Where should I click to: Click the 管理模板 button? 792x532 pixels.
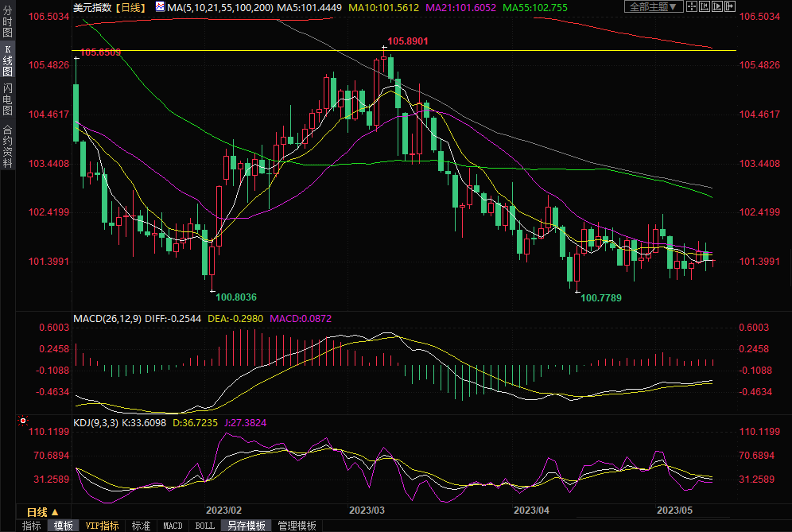click(296, 526)
